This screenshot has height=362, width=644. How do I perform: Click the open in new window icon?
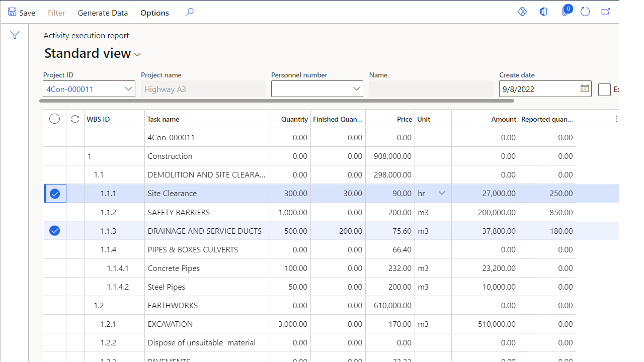click(606, 12)
